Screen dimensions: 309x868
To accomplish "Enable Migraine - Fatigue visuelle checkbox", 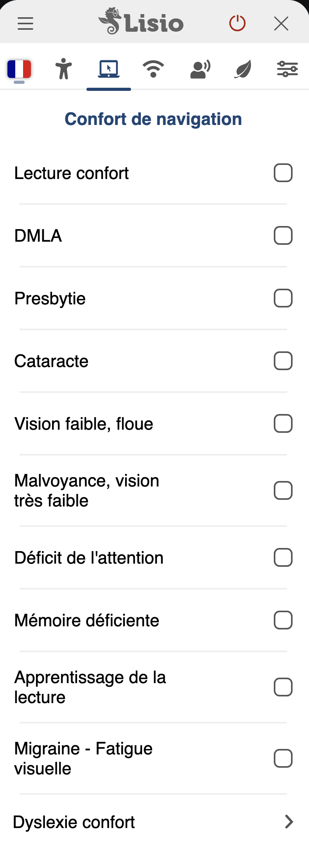I will (283, 759).
